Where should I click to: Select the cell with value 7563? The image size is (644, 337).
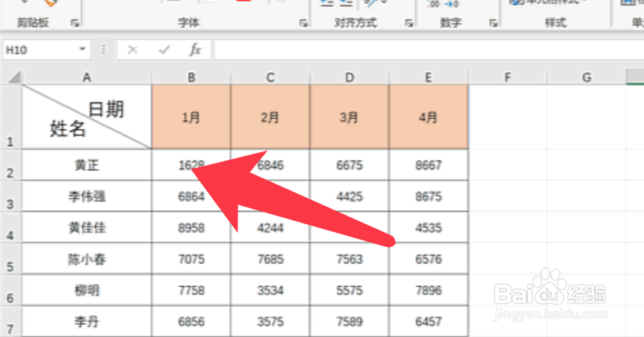pos(349,259)
